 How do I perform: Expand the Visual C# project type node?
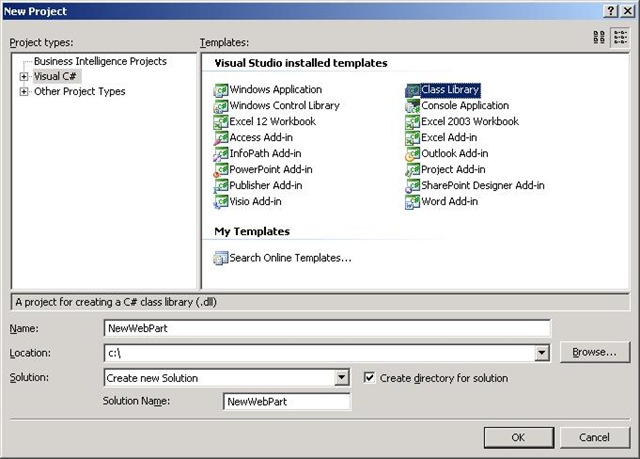[x=24, y=76]
